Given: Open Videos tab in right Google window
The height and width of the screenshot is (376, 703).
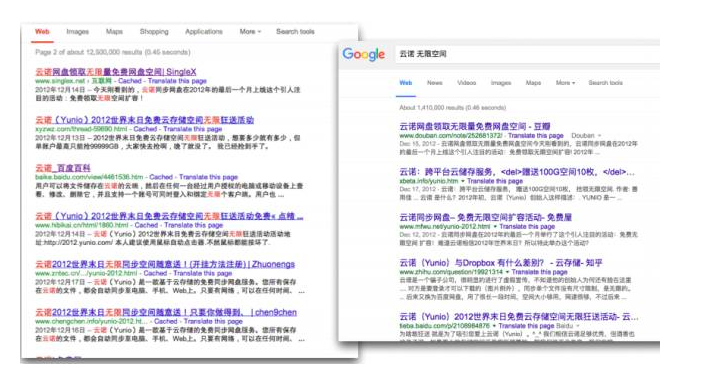Looking at the screenshot, I should 467,82.
